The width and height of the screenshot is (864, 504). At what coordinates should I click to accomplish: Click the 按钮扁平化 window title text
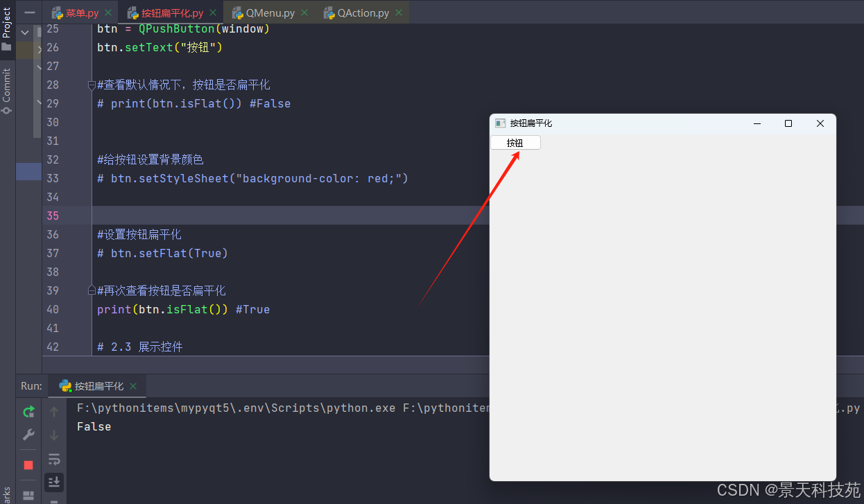pyautogui.click(x=531, y=123)
